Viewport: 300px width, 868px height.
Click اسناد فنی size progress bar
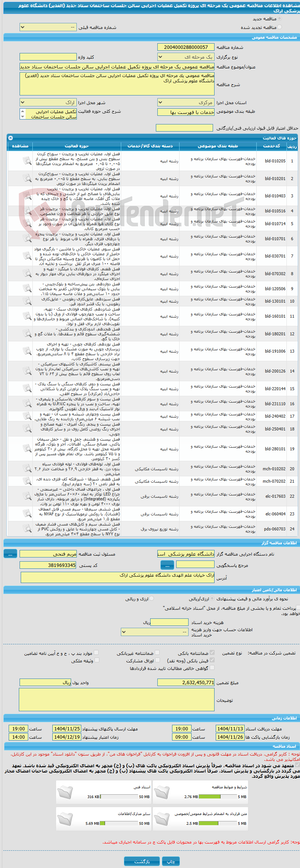pos(119,797)
